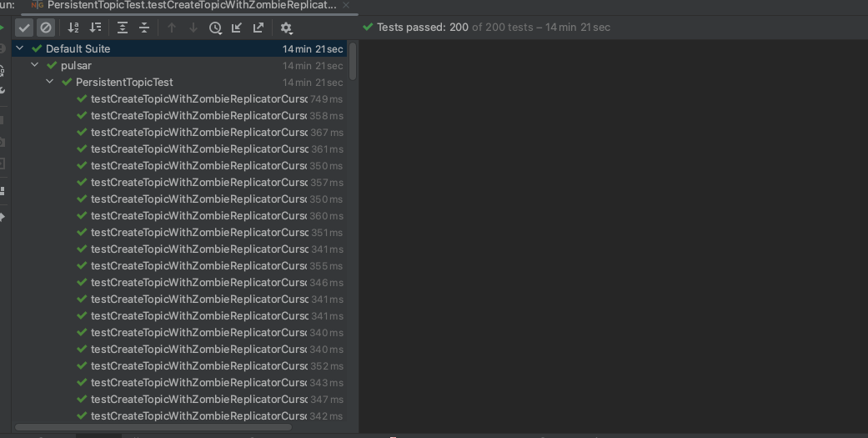
Task: Collapse all test tree nodes icon
Action: 144,28
